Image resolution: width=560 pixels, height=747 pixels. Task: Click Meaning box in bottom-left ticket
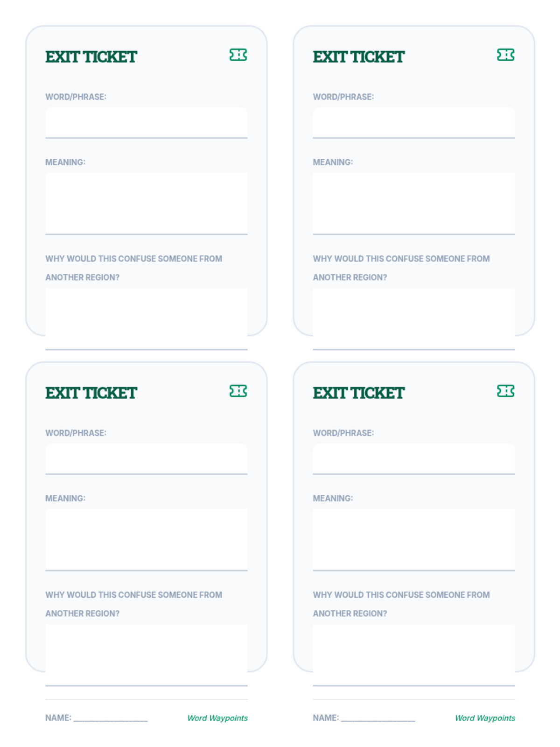pos(147,540)
